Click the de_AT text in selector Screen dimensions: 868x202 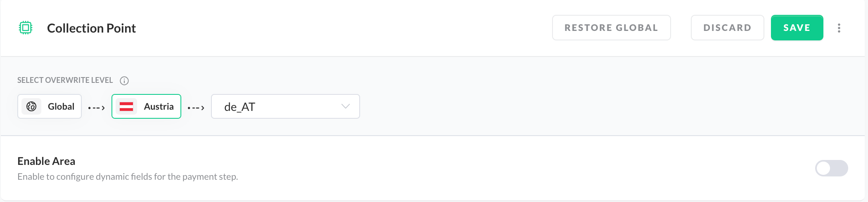pos(240,107)
